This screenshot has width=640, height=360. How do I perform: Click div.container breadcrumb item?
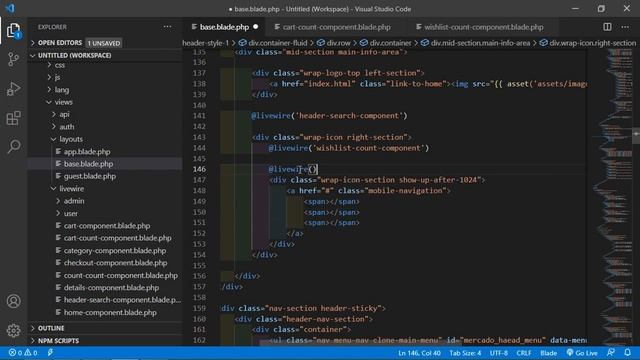386,43
